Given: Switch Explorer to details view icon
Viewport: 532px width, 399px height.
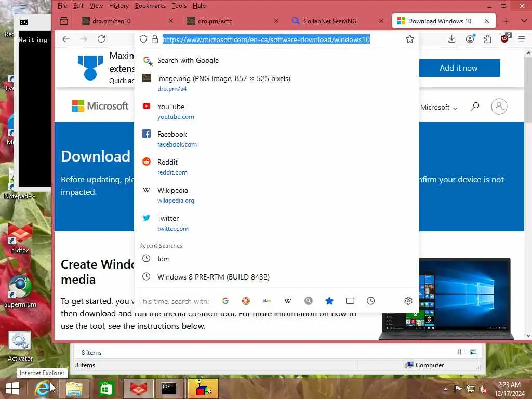Looking at the screenshot, I should (x=462, y=352).
